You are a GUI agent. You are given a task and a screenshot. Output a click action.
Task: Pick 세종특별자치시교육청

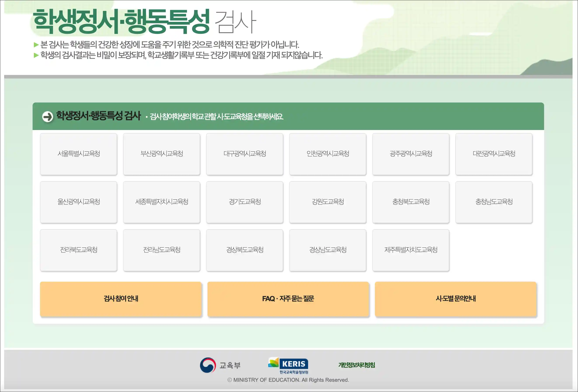pos(162,202)
